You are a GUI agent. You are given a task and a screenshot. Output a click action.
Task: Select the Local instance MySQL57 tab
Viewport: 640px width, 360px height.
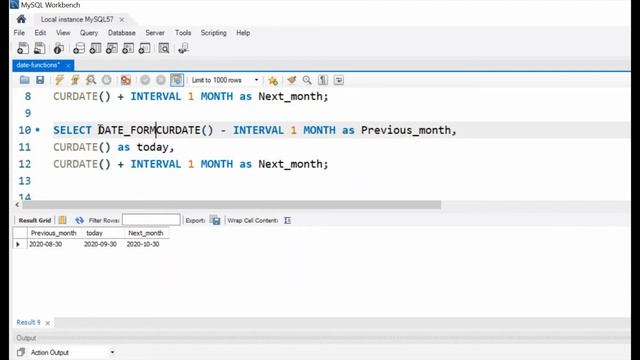77,19
